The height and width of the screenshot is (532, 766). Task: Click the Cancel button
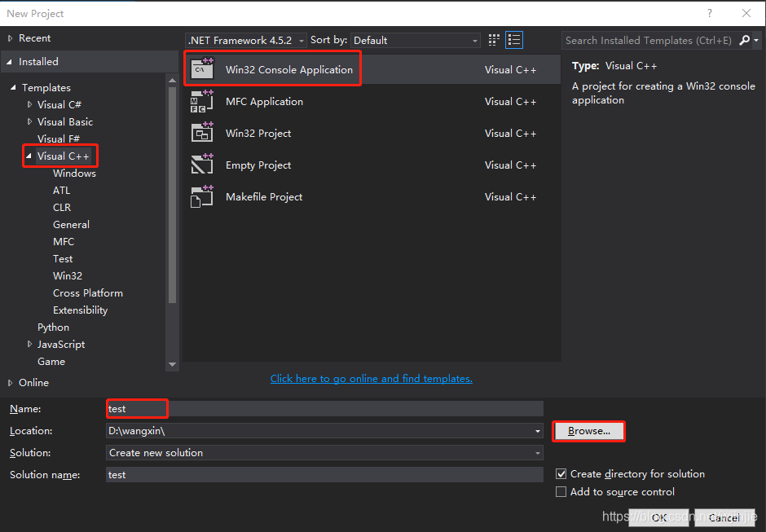pyautogui.click(x=724, y=517)
